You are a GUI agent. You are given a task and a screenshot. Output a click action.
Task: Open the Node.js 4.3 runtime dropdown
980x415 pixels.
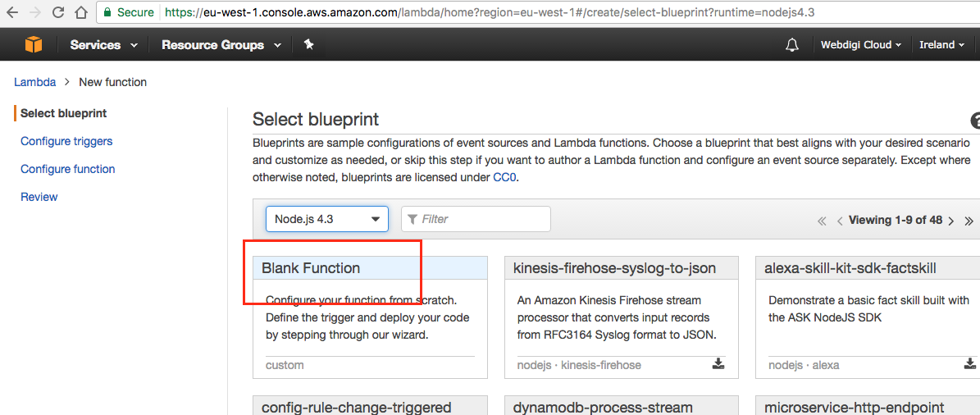click(326, 219)
